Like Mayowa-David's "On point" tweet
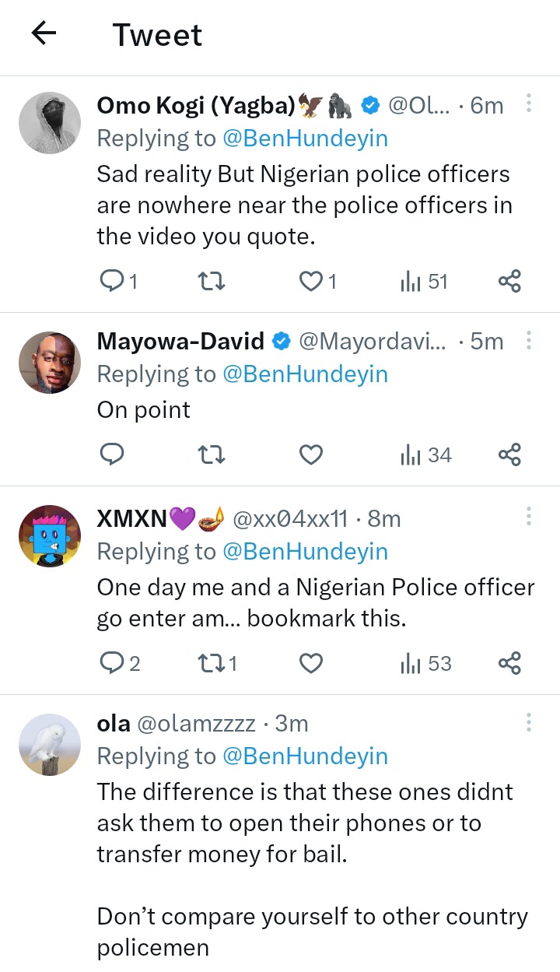Screen dimensions: 560x972 [310, 454]
